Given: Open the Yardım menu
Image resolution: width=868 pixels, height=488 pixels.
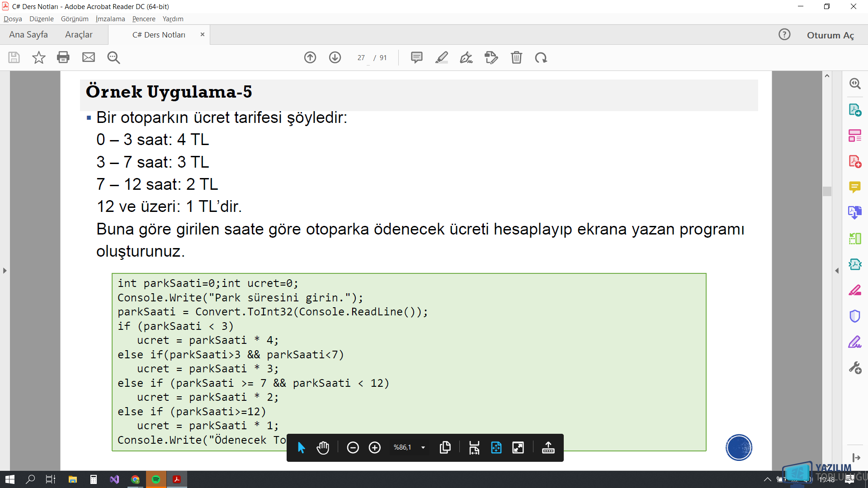Looking at the screenshot, I should 173,19.
